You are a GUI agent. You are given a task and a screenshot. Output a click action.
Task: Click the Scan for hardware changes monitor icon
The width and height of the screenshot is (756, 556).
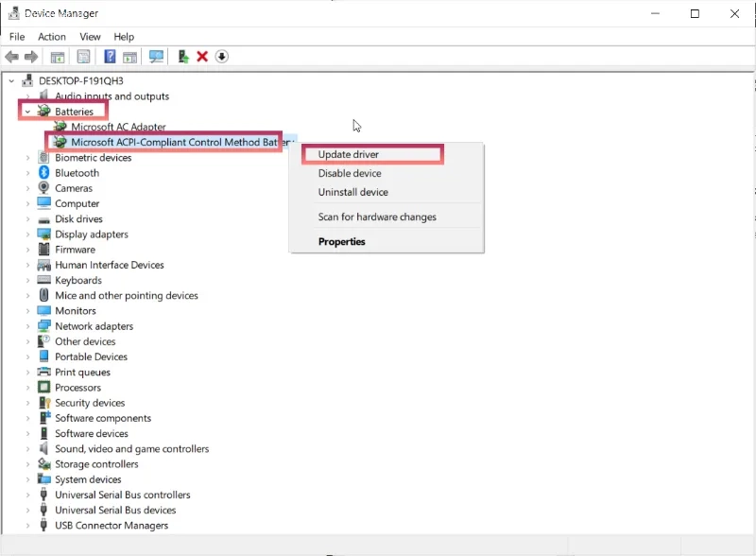pyautogui.click(x=157, y=57)
